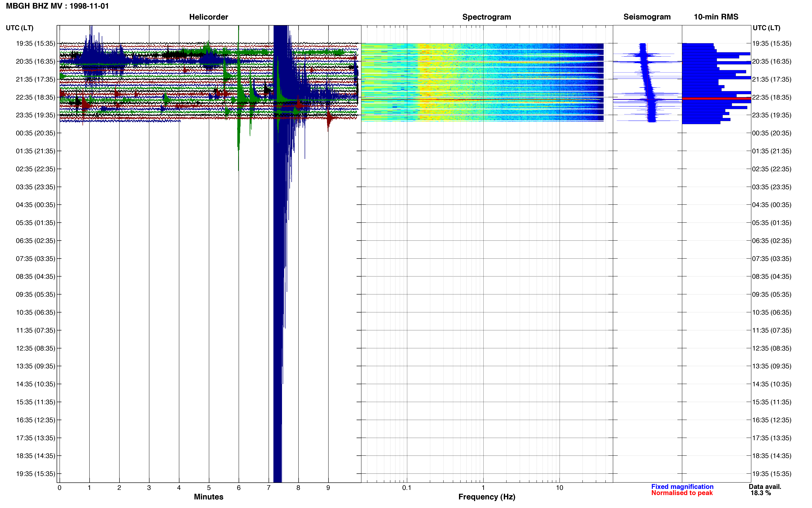Click the 'Normalised to peak' legend text

[682, 493]
